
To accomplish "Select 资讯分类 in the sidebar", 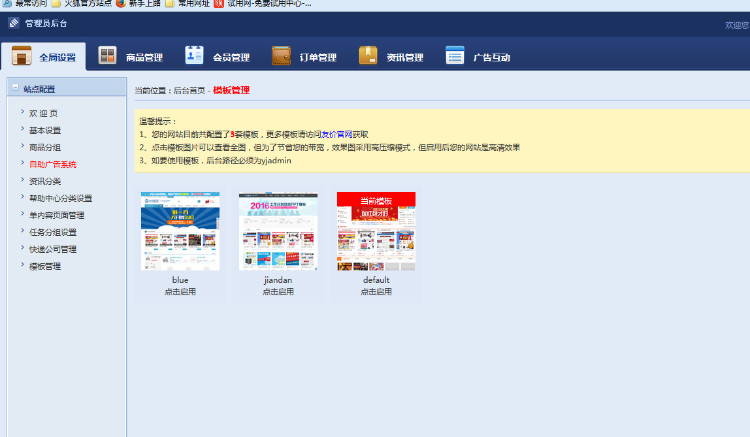I will pyautogui.click(x=45, y=181).
